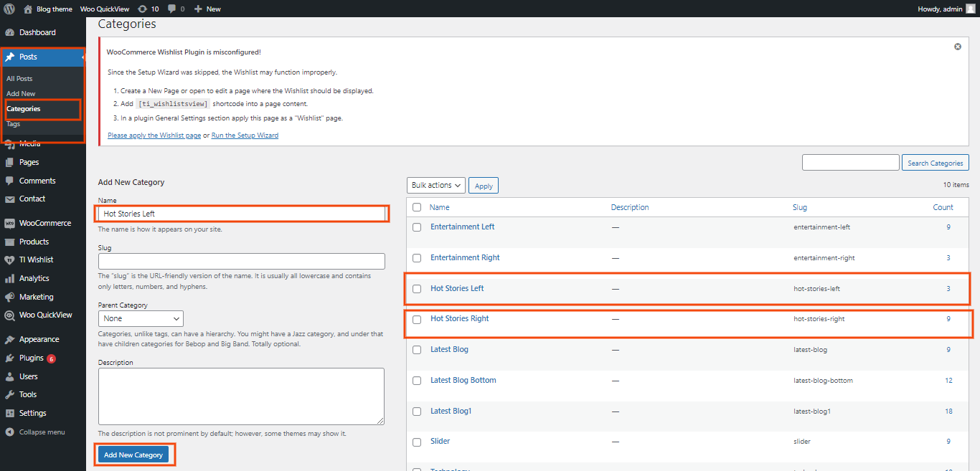Expand the Parent Category dropdown
980x471 pixels.
click(x=141, y=318)
